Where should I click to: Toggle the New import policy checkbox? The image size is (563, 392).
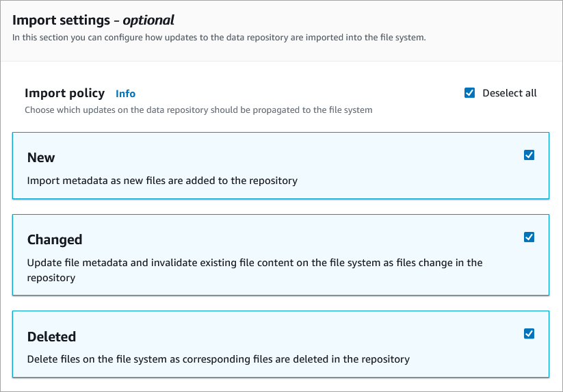click(529, 155)
